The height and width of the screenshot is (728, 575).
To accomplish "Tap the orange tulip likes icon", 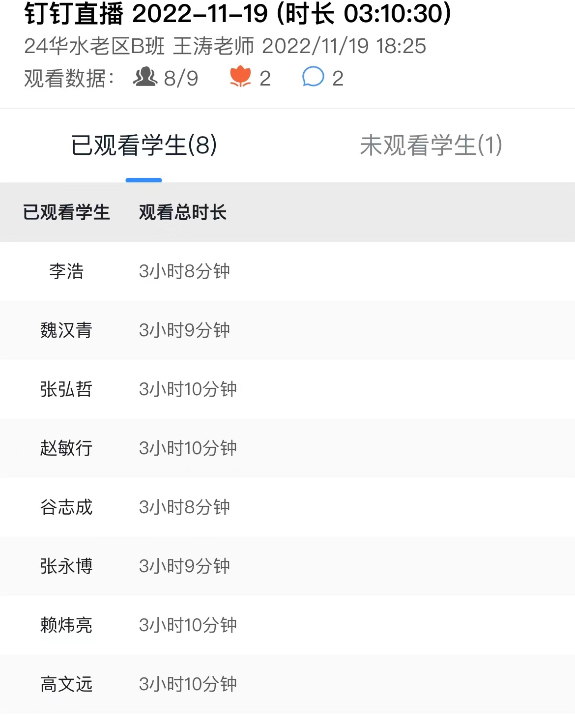I will pos(240,77).
